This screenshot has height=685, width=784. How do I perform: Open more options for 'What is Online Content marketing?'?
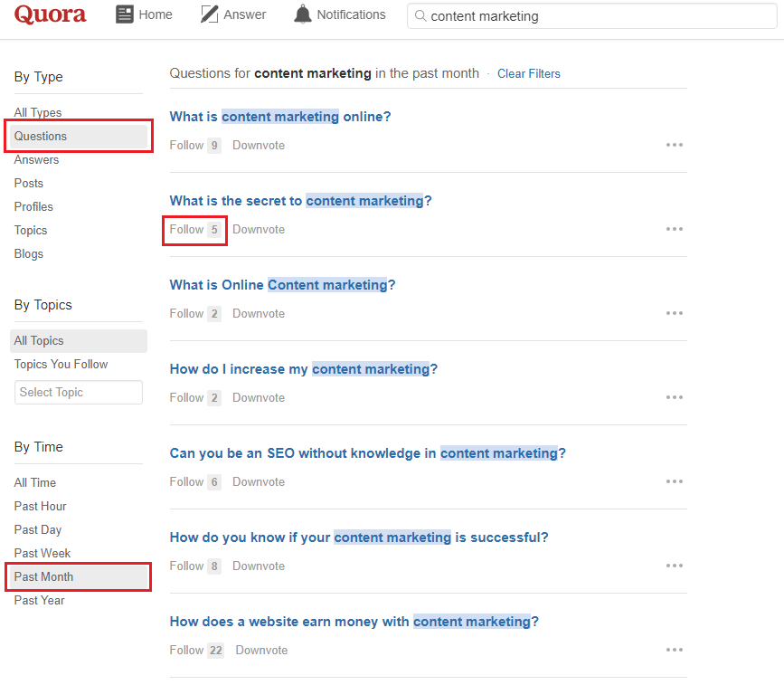(x=674, y=313)
